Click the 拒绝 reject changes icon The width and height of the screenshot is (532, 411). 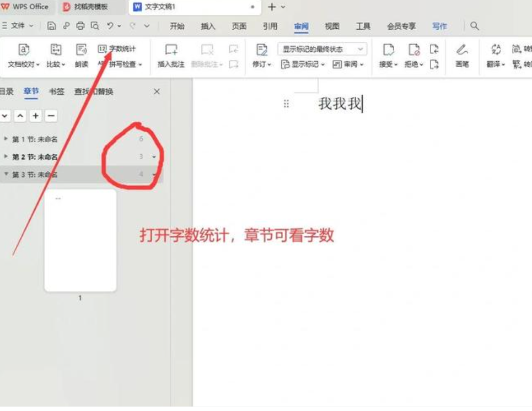(x=414, y=50)
